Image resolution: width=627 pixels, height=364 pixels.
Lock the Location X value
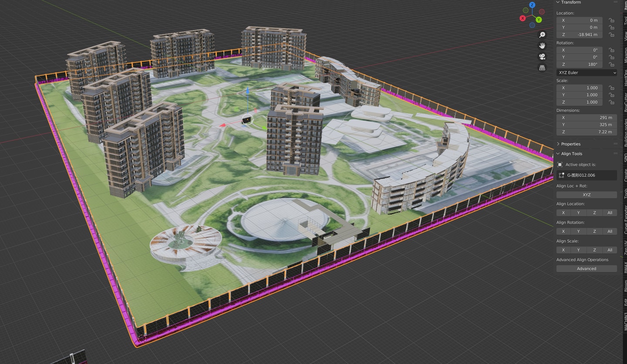click(611, 20)
